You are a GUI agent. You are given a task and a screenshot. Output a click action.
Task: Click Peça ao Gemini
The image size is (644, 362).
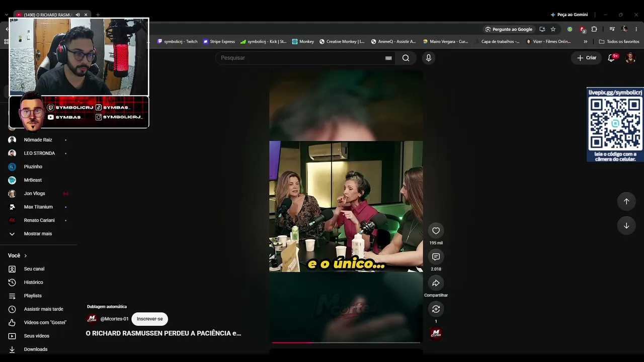point(569,15)
